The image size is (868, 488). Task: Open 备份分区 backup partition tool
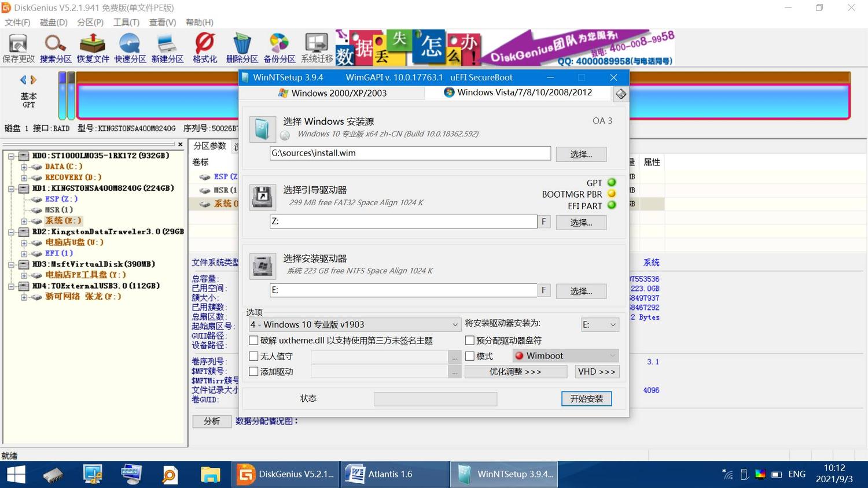pyautogui.click(x=279, y=48)
